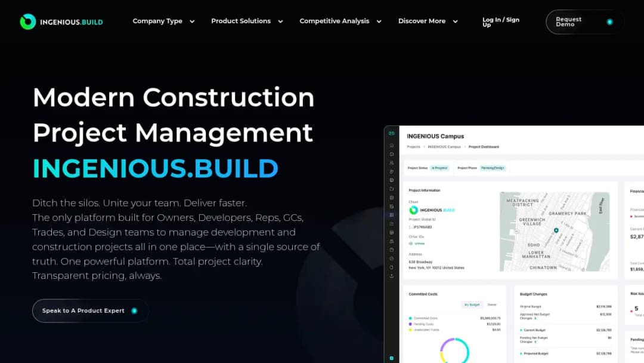
Task: Click the yellow Unallocated Funds legend dot
Action: (410, 330)
